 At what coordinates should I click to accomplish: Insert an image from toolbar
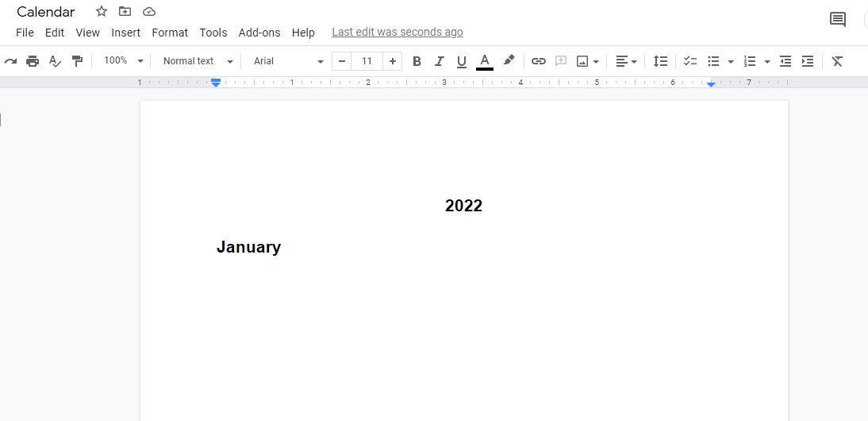point(582,61)
